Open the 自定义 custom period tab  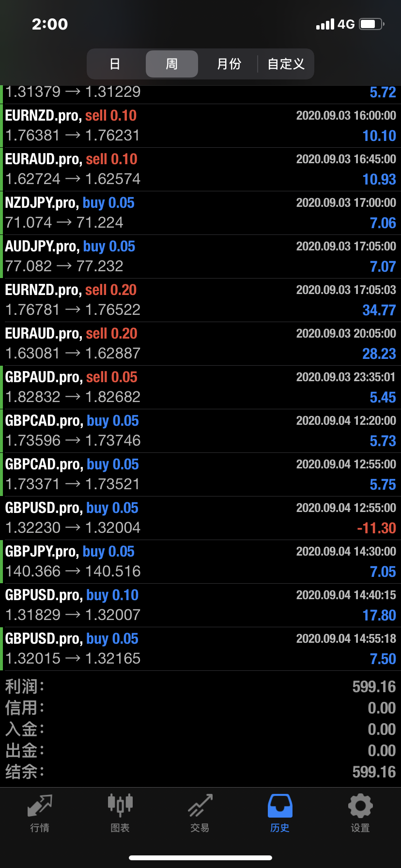(286, 64)
